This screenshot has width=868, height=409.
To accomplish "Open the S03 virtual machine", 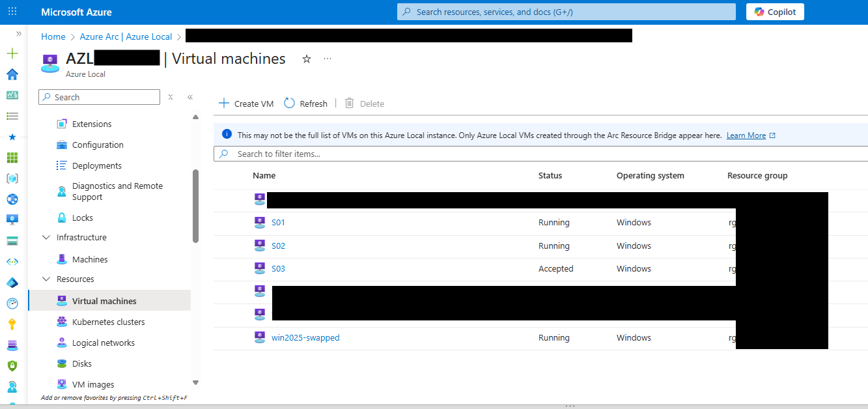I will pos(278,269).
